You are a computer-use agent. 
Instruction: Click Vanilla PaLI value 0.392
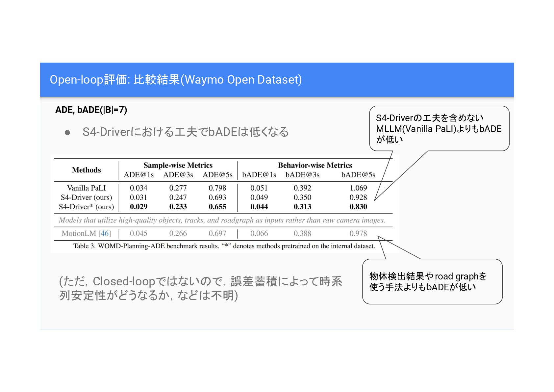pyautogui.click(x=302, y=188)
